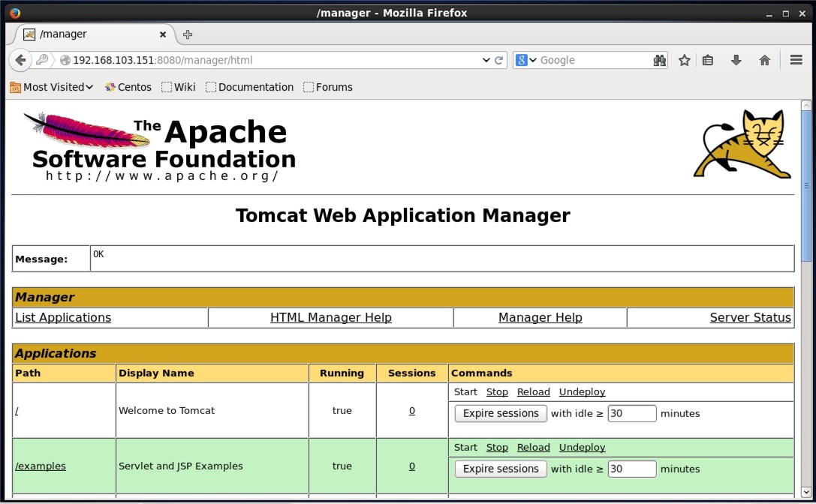Go to Firefox home page icon
816x504 pixels.
764,60
